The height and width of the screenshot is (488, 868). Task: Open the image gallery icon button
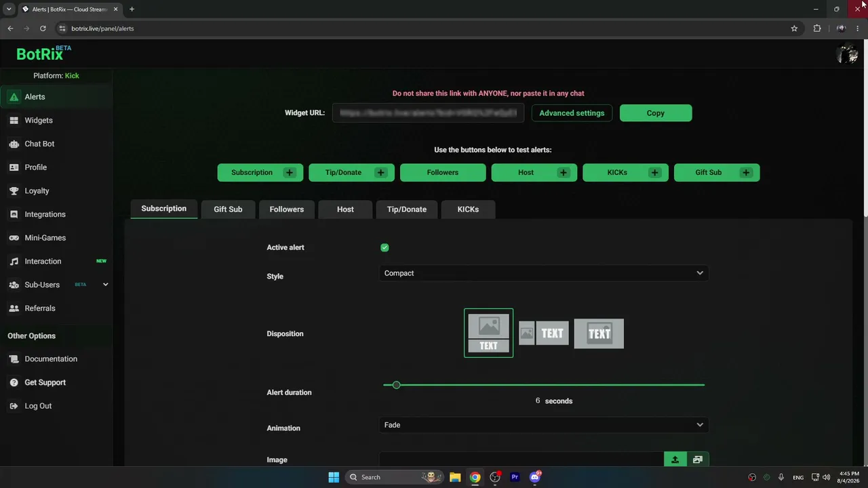[698, 460]
